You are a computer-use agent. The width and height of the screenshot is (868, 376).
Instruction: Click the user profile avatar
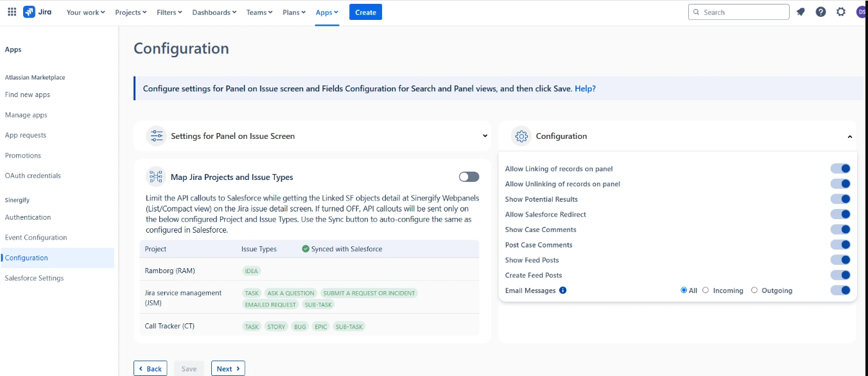(862, 12)
